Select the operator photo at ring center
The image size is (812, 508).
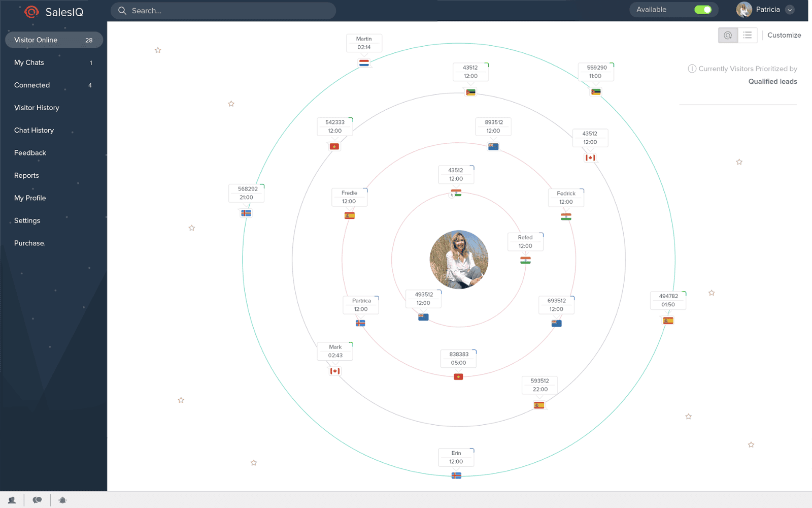tap(459, 260)
